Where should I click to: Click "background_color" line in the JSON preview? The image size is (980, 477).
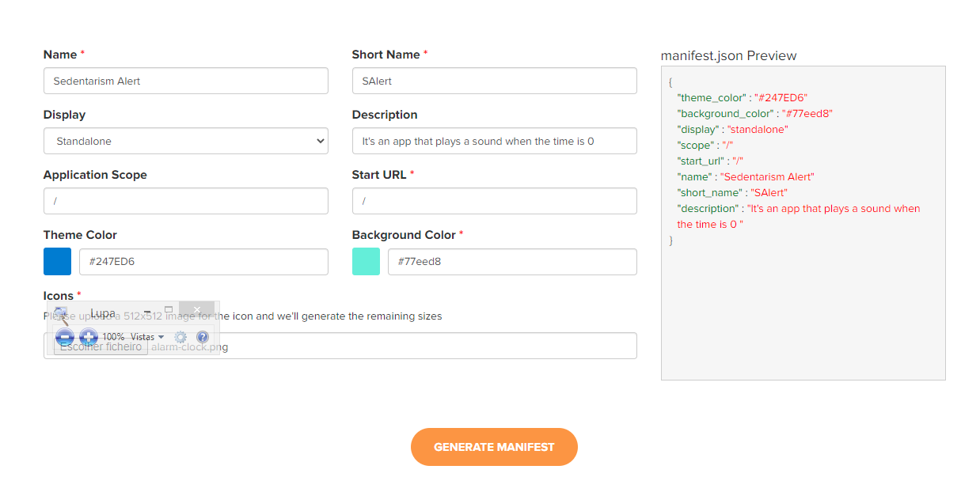[754, 114]
